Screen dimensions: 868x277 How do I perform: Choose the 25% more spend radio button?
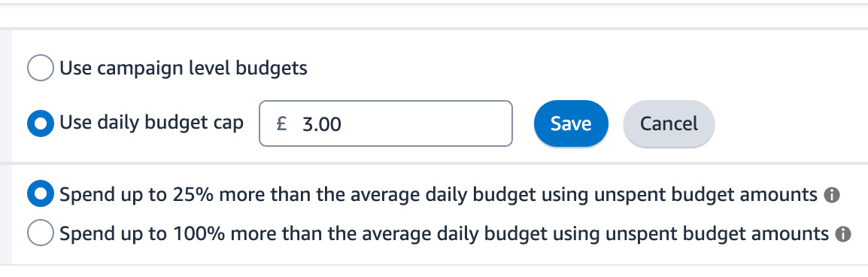(41, 194)
